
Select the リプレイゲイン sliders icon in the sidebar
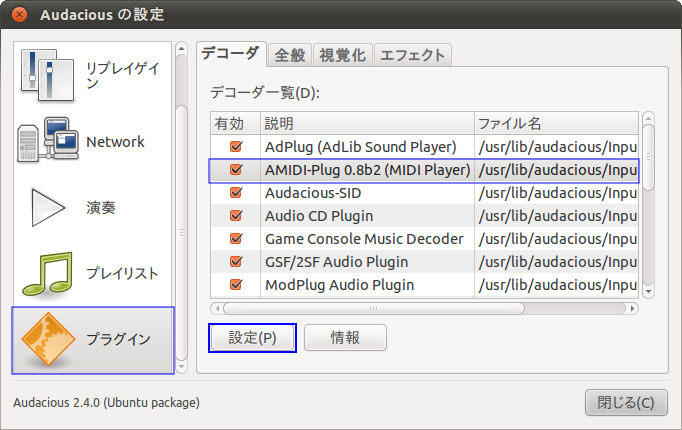[48, 76]
